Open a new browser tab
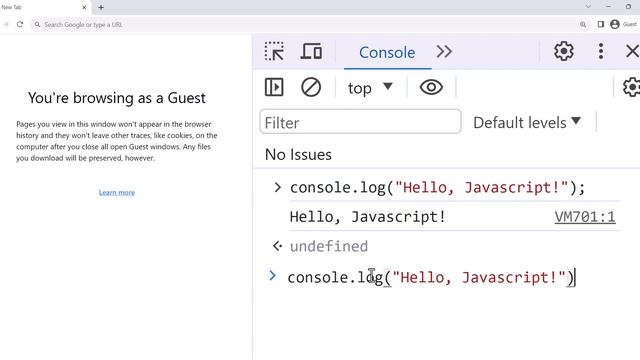 point(101,7)
